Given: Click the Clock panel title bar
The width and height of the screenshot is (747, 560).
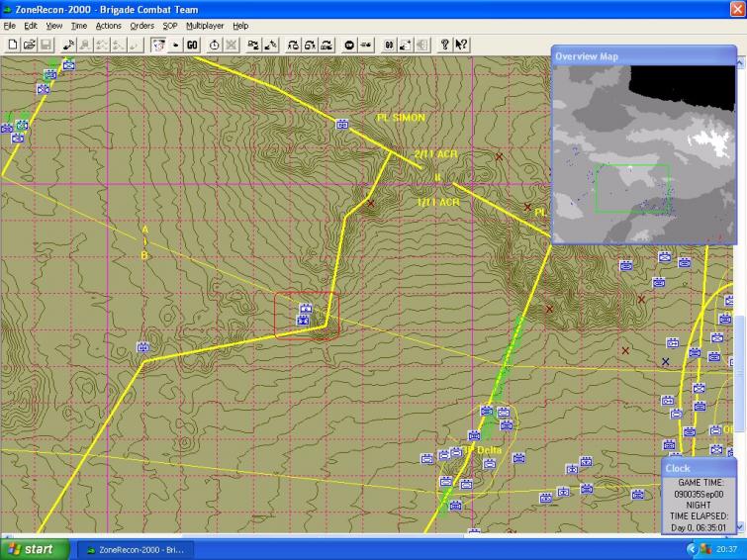Looking at the screenshot, I should click(x=698, y=468).
